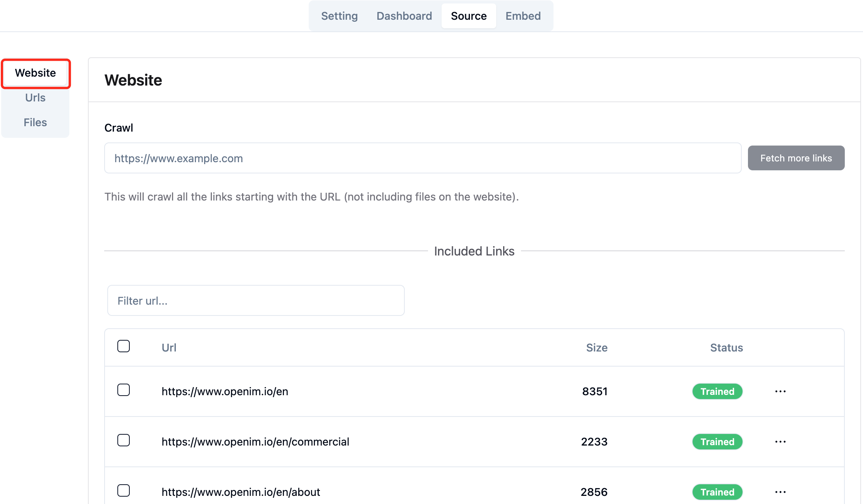Switch to the Setting tab
This screenshot has height=504, width=863.
tap(339, 16)
